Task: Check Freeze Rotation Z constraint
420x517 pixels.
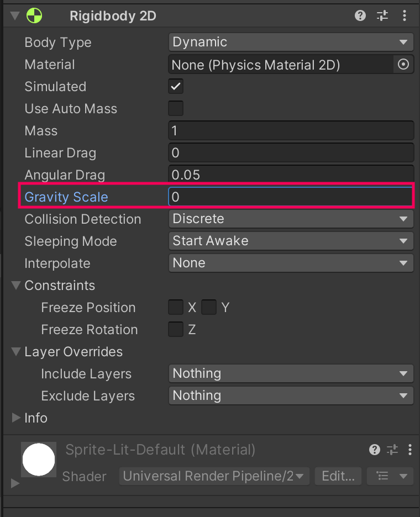Action: 175,329
